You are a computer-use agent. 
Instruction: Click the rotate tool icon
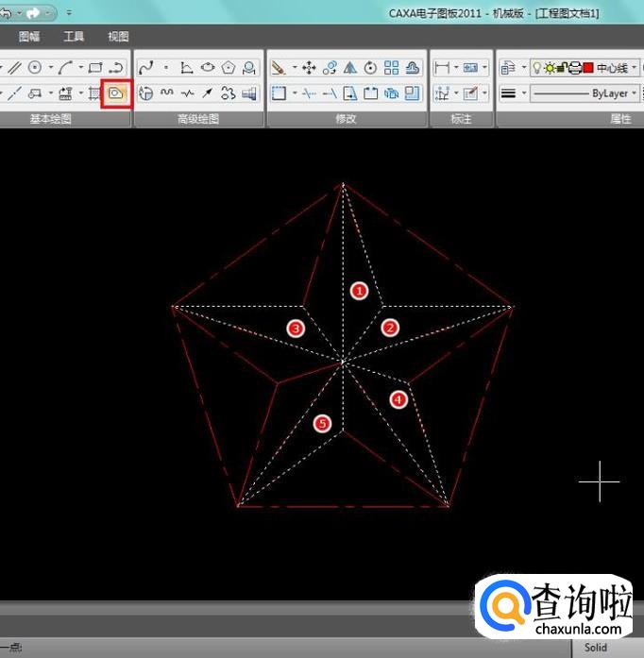pos(370,68)
